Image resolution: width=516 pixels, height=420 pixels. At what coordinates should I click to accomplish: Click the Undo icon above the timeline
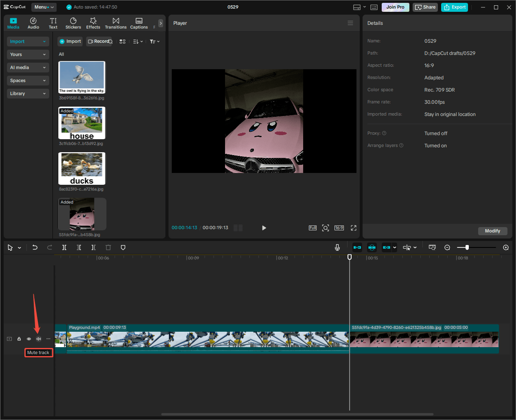pos(35,247)
